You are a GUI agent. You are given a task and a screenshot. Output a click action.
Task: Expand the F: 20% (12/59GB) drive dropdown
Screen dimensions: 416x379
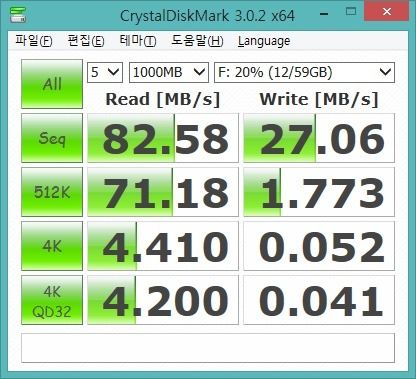tap(304, 72)
